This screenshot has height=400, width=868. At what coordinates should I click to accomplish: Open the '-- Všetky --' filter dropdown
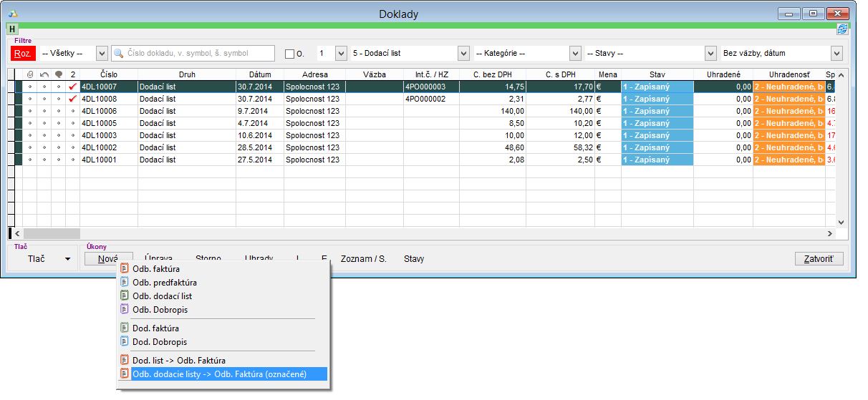pyautogui.click(x=101, y=54)
